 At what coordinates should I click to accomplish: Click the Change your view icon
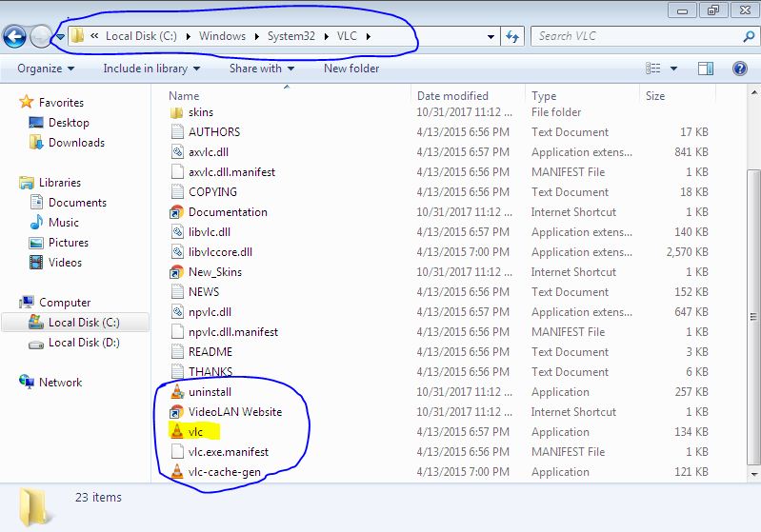[653, 69]
